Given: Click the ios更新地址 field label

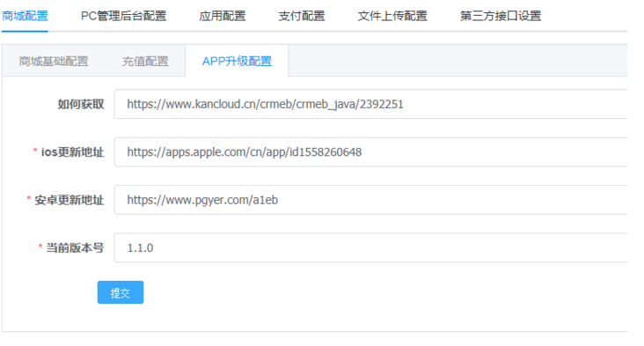Looking at the screenshot, I should (72, 152).
